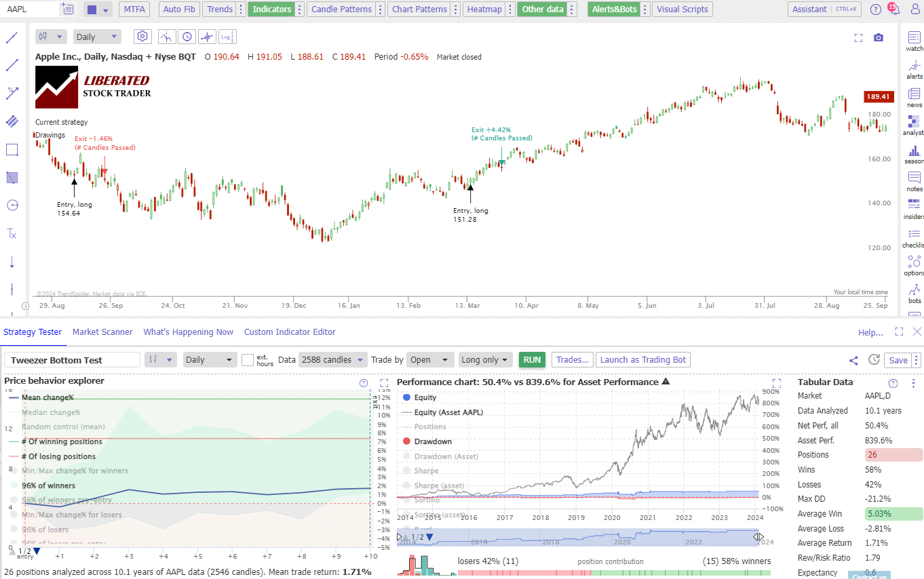Viewport: 924px width, 579px height.
Task: Open the Long only trade direction dropdown
Action: click(485, 359)
